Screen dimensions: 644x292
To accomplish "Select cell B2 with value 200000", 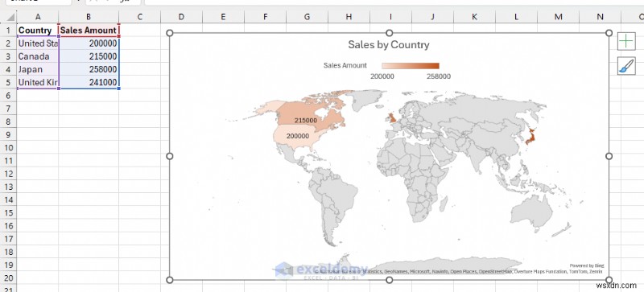I will [89, 43].
